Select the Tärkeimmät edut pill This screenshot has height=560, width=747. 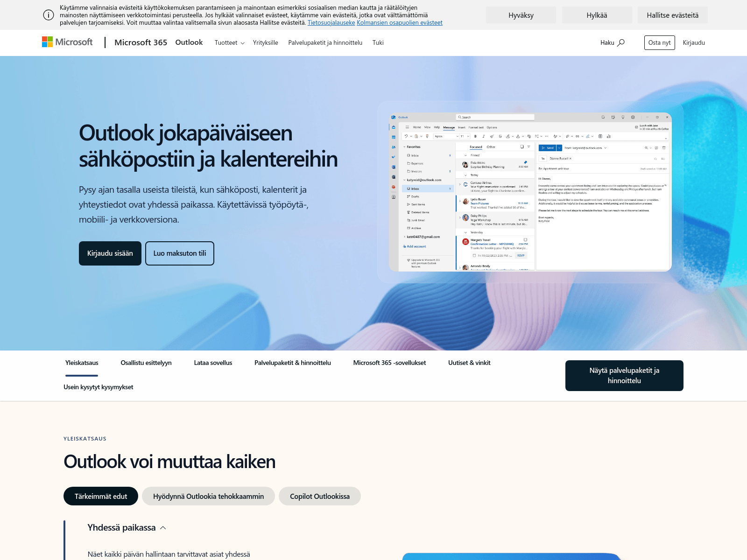pyautogui.click(x=101, y=496)
